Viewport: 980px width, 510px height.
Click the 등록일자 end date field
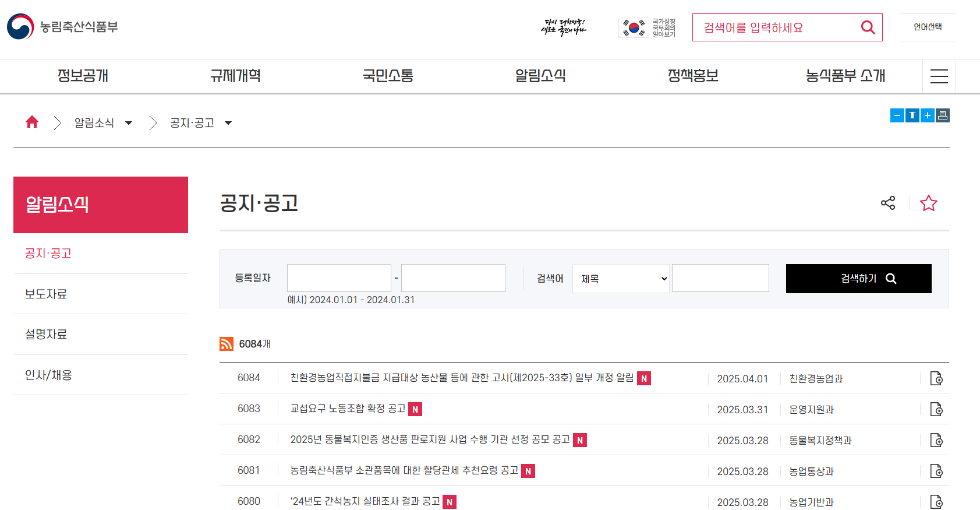(x=453, y=278)
